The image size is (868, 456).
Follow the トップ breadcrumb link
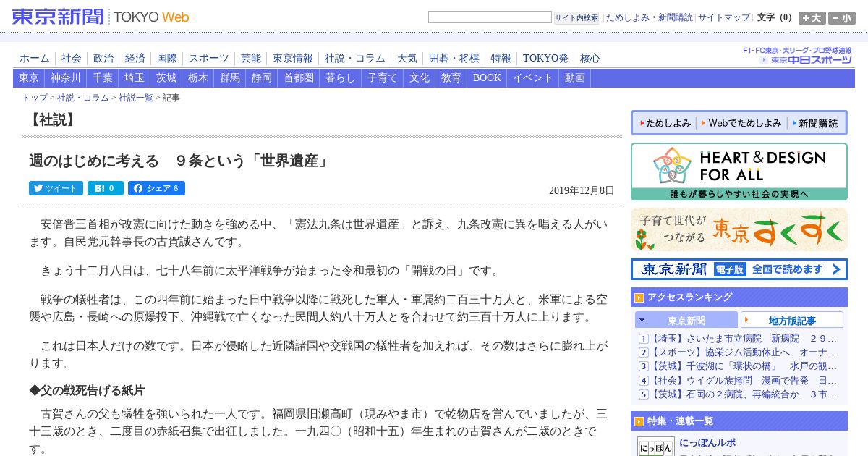tap(35, 98)
